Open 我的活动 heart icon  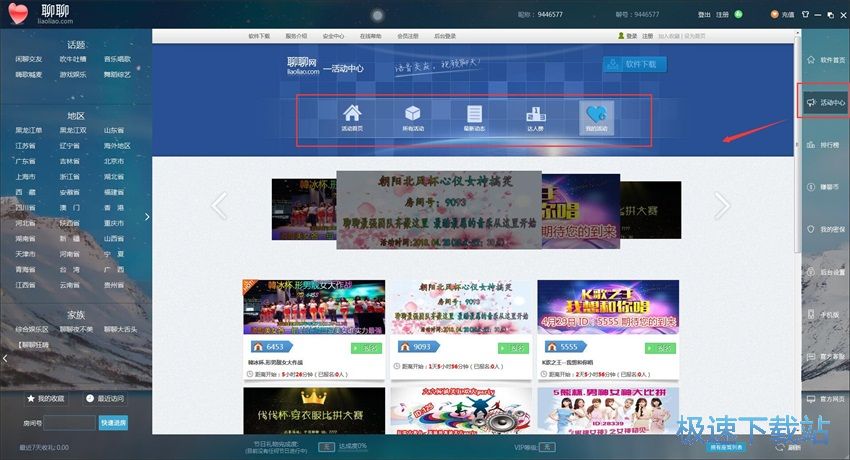[x=596, y=118]
